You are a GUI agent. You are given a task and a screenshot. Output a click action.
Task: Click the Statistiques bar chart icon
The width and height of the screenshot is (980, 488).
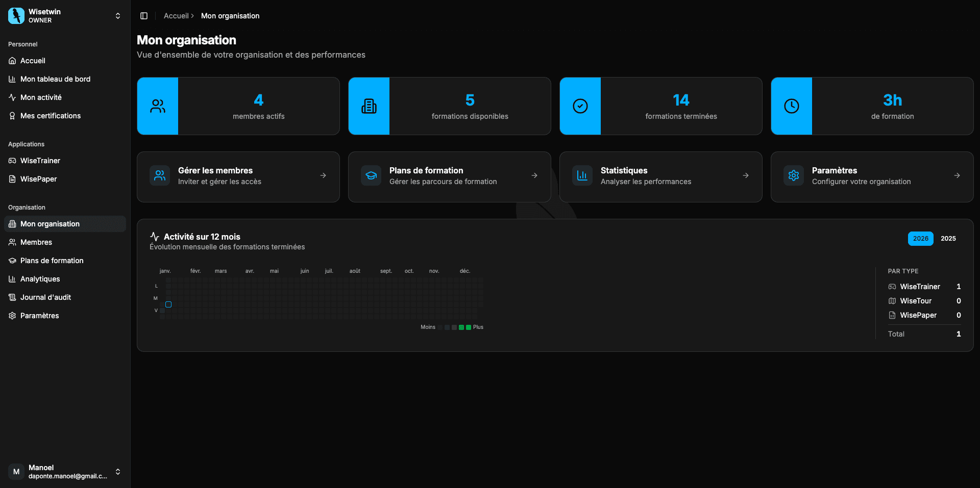coord(582,175)
